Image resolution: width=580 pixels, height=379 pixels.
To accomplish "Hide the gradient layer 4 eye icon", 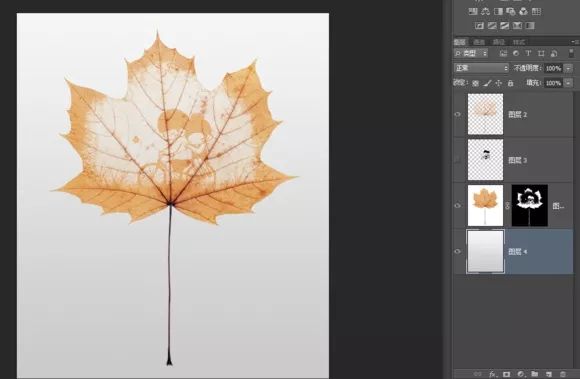I will [x=458, y=251].
